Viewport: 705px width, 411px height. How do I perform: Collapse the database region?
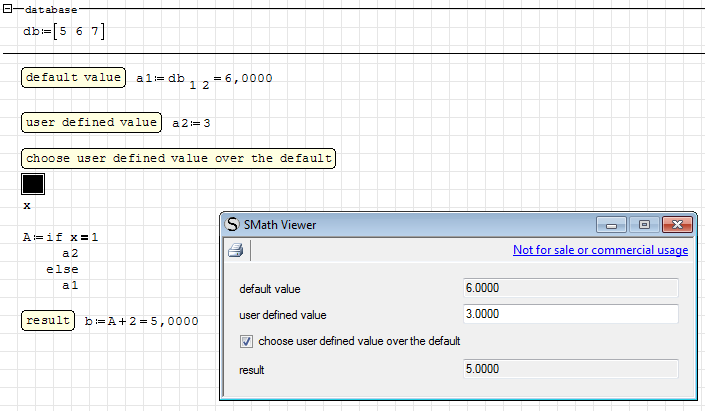coord(8,8)
